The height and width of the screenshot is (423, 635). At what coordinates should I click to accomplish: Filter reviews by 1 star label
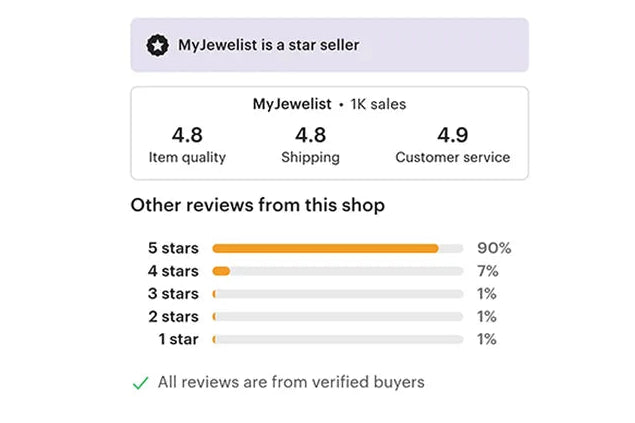(178, 339)
